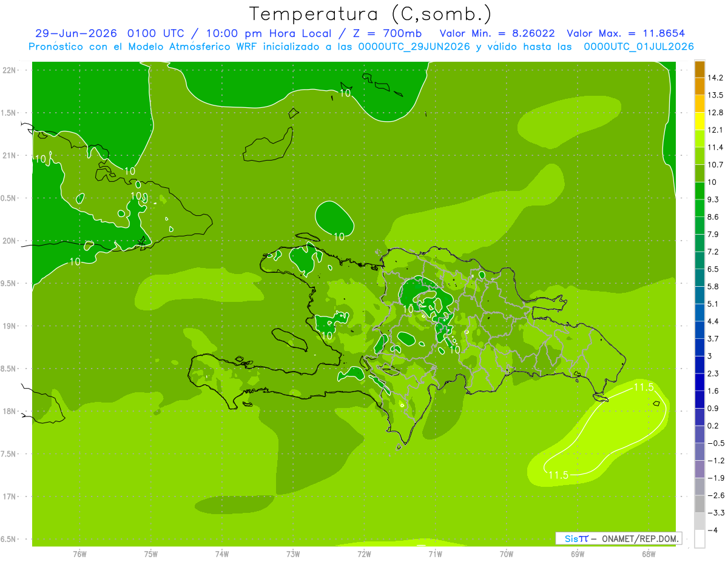Click the "-4" colorbar value
Viewport: 728px width, 562px height.
tap(712, 530)
